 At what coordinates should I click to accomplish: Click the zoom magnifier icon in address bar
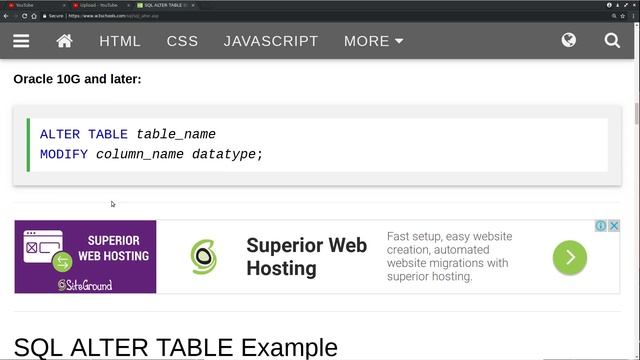tap(614, 16)
